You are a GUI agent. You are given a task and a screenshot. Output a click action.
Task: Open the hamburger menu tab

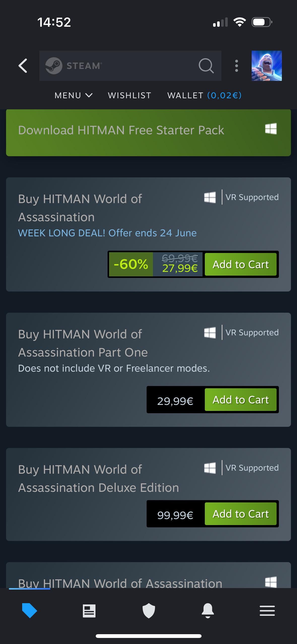(267, 611)
